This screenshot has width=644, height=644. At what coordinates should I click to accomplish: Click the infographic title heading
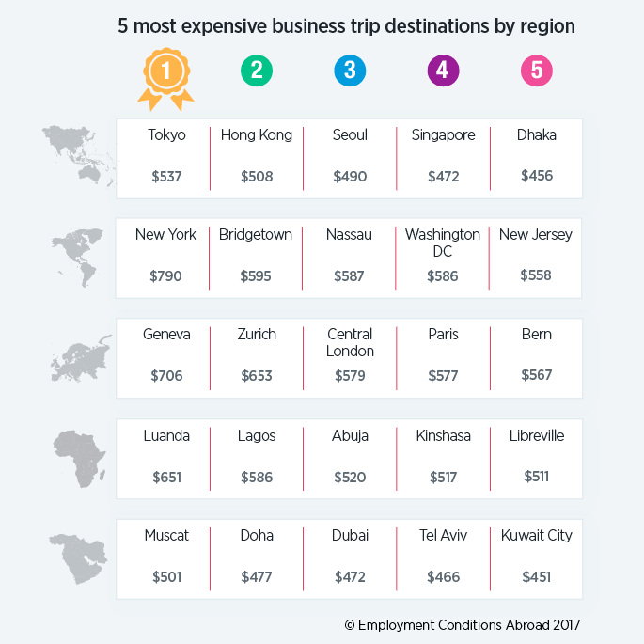346,26
